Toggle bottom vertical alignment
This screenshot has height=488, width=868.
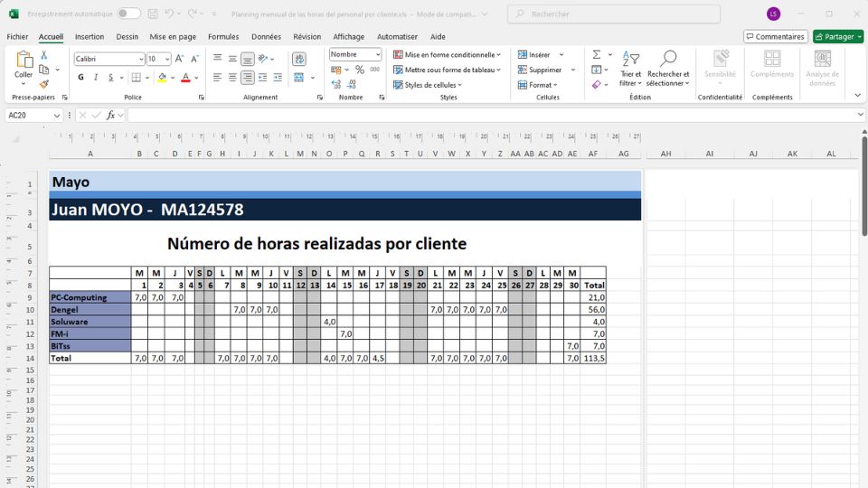pos(248,59)
